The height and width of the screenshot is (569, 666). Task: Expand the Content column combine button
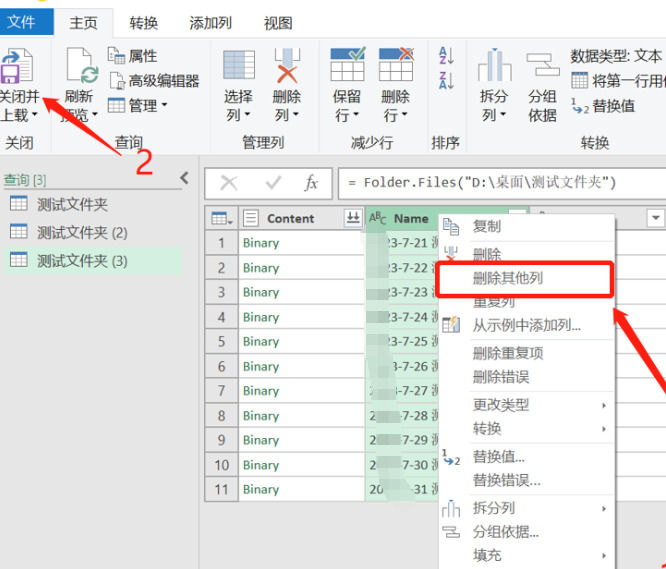click(x=352, y=218)
